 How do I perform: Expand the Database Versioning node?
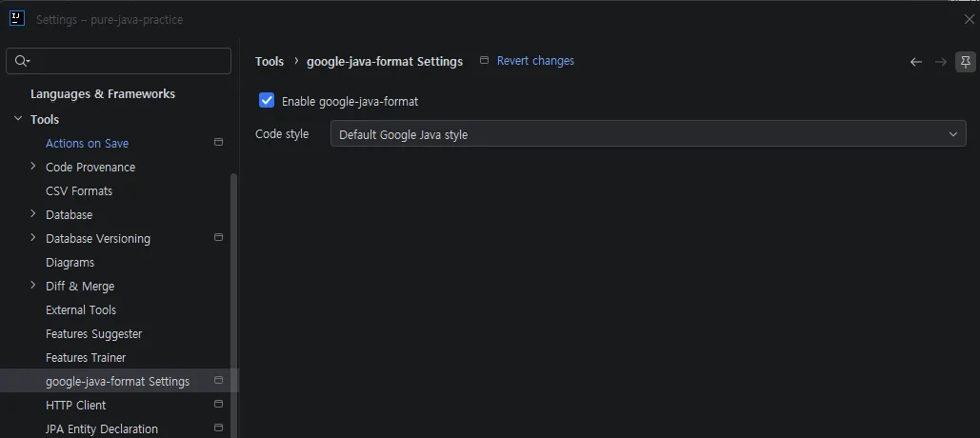click(33, 237)
